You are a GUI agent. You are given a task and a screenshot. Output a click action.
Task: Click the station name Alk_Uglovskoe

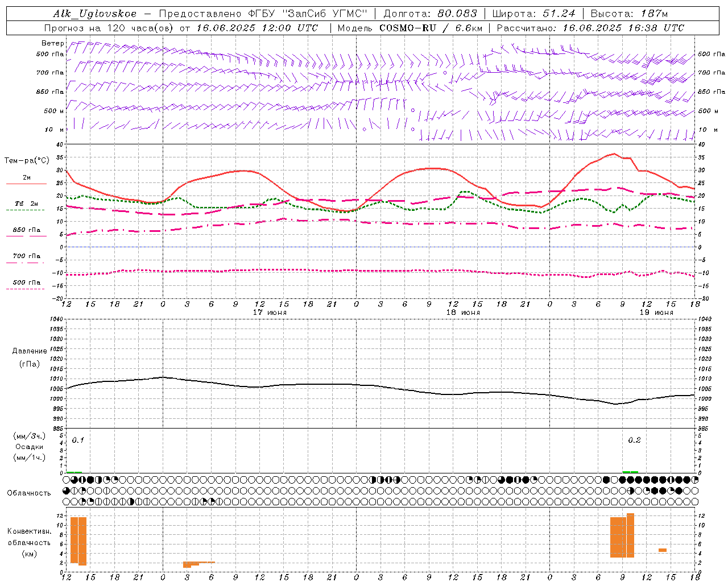[x=95, y=14]
